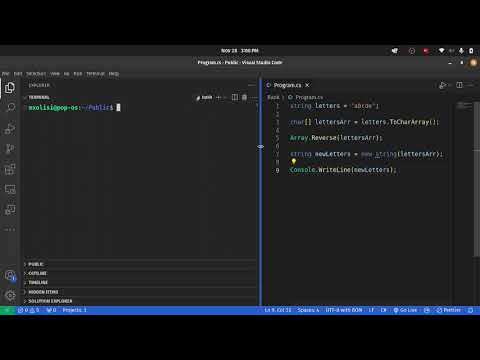
Task: Click on line 9 Console.WriteLine code
Action: pyautogui.click(x=343, y=170)
